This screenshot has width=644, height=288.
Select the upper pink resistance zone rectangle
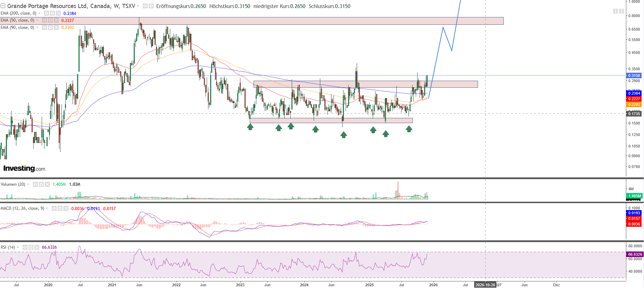point(313,21)
